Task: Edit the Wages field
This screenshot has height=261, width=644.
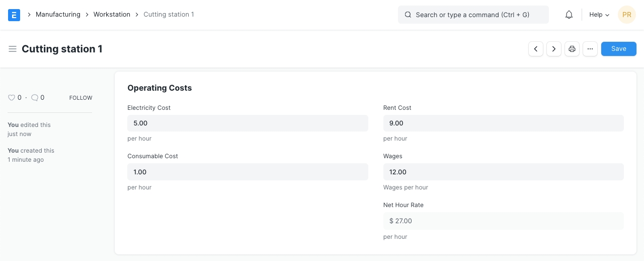Action: (503, 172)
